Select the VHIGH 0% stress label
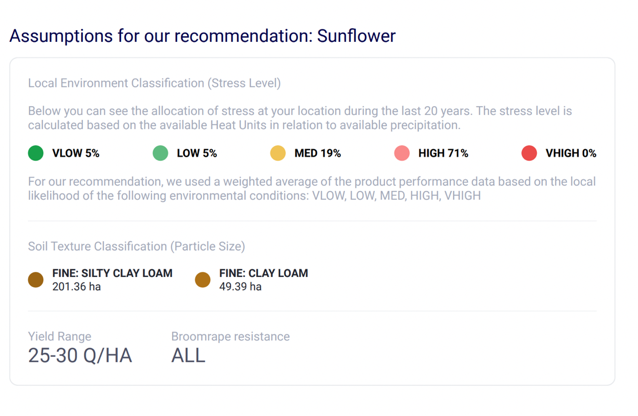This screenshot has width=638, height=416. [x=571, y=153]
